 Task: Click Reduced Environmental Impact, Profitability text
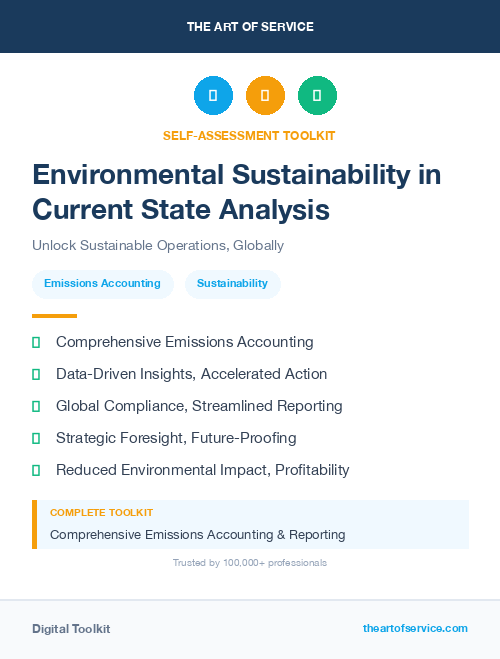tap(203, 470)
